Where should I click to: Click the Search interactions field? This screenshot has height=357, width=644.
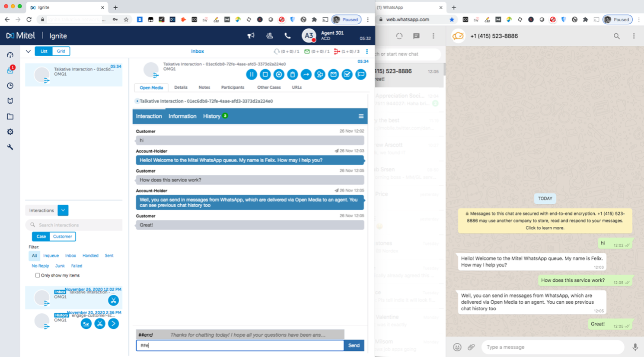point(74,225)
